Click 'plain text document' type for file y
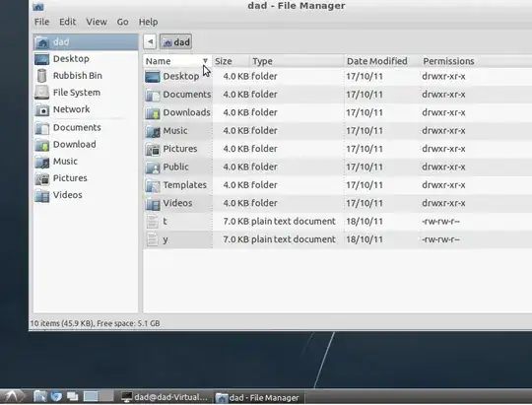 pyautogui.click(x=294, y=239)
